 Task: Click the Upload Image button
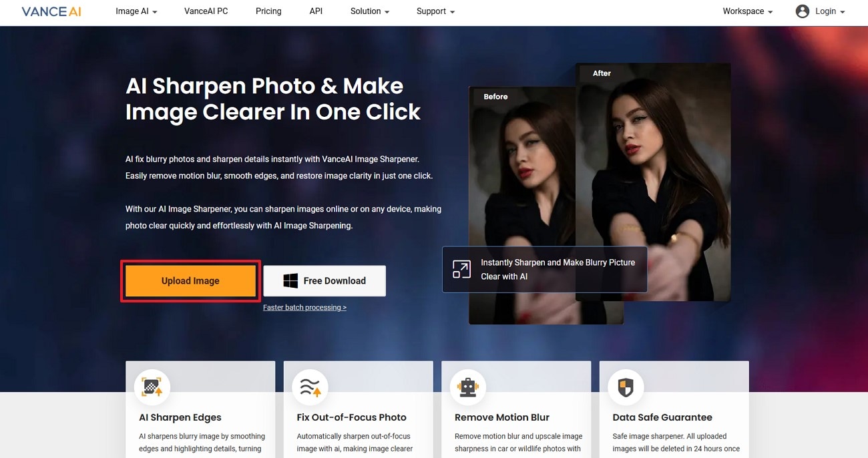click(190, 281)
